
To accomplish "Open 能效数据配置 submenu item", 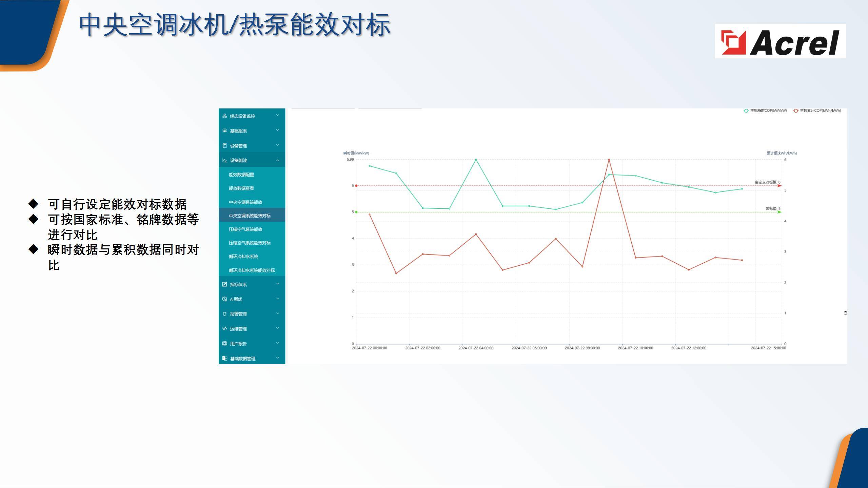I will 241,175.
